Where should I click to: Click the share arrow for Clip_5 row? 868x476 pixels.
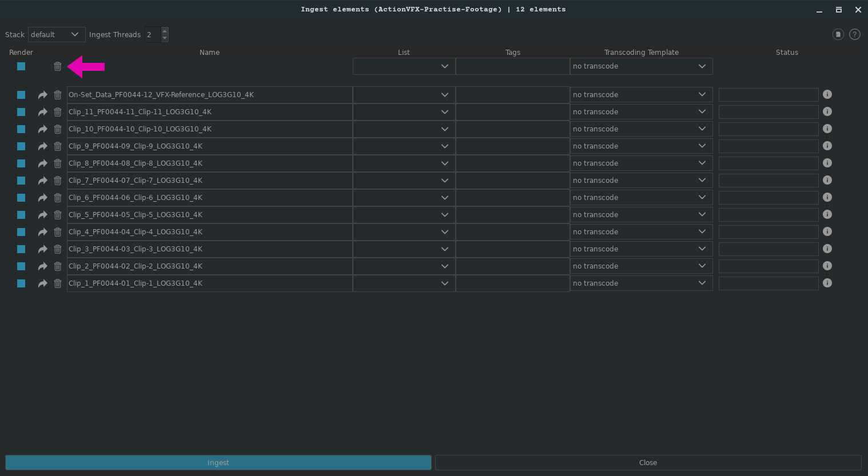pos(42,215)
